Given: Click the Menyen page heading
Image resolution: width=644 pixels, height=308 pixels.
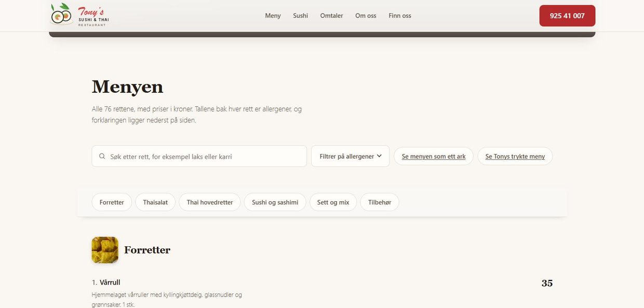Looking at the screenshot, I should [127, 87].
